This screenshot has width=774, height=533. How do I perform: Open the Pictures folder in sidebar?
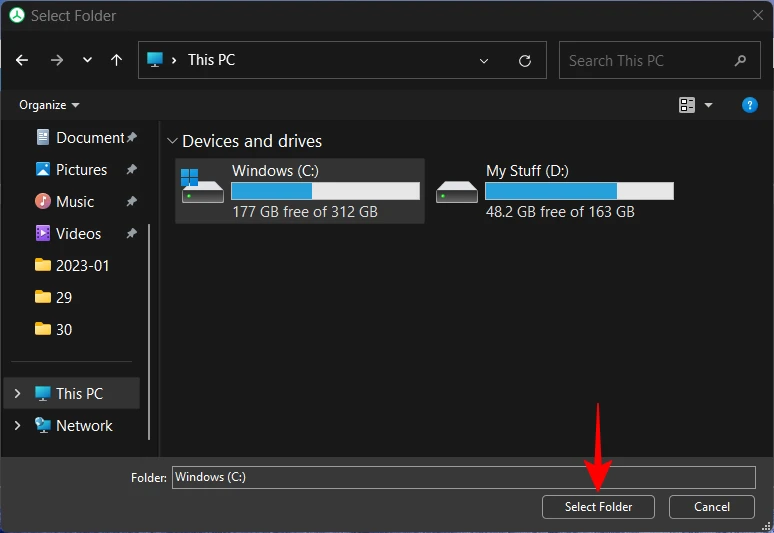coord(81,170)
